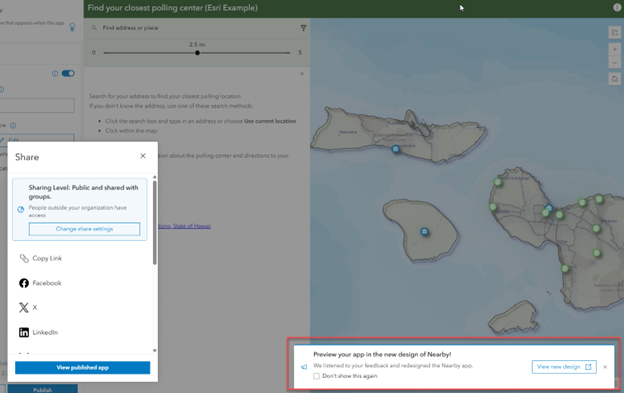Select blue polling marker on Molokai

click(x=395, y=149)
